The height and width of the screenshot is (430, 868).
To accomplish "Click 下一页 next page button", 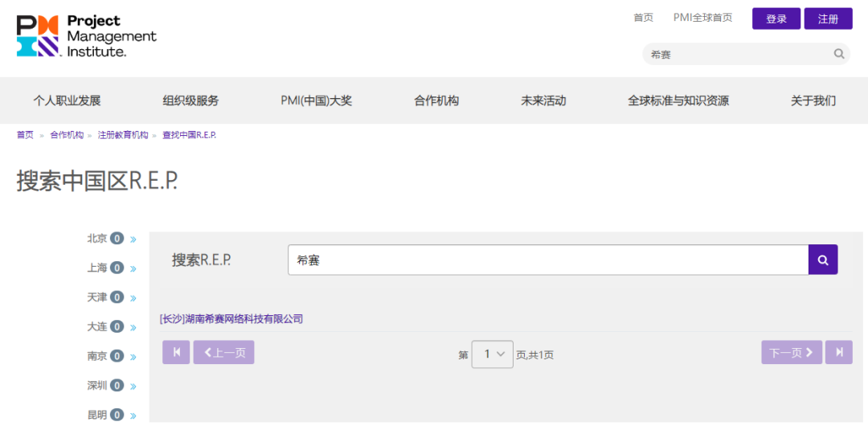I will coord(792,353).
